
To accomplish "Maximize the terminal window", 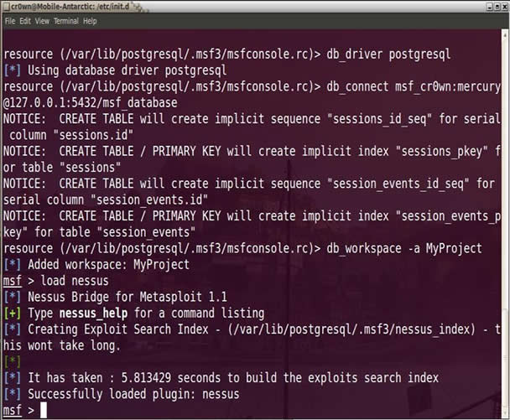I will (497, 7).
